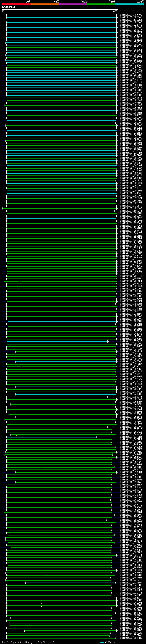
Task: Open hit UniRef100_Q2N183
Action: (x=131, y=630)
